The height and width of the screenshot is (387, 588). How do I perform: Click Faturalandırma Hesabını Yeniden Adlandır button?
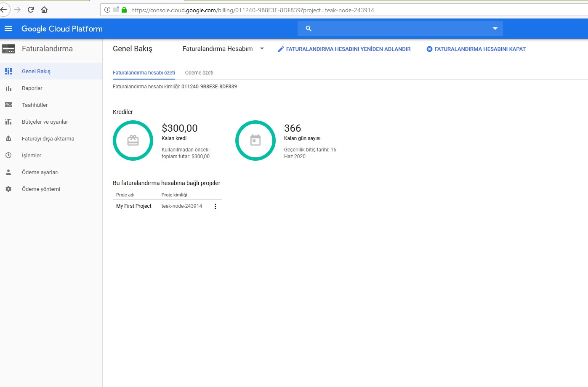click(x=344, y=49)
